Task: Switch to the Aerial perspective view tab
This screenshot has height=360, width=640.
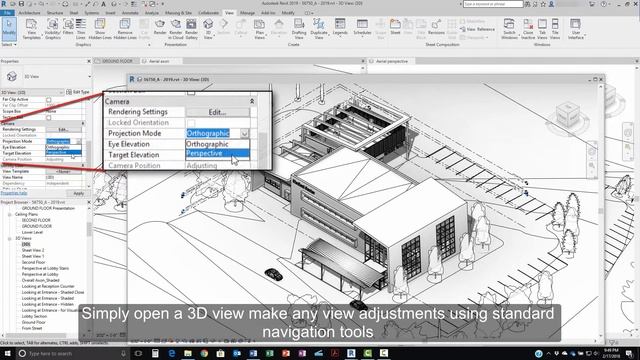Action: click(392, 61)
